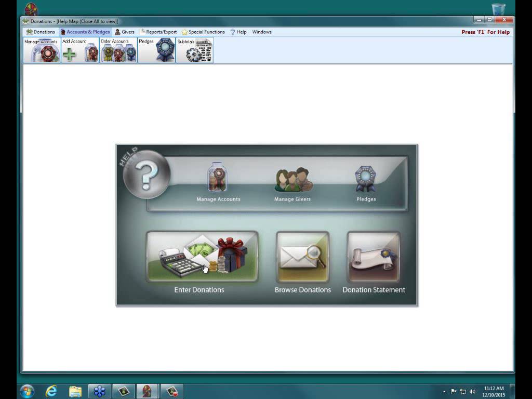Open Manage Accounts toolbar button
This screenshot has width=532, height=399.
42,50
